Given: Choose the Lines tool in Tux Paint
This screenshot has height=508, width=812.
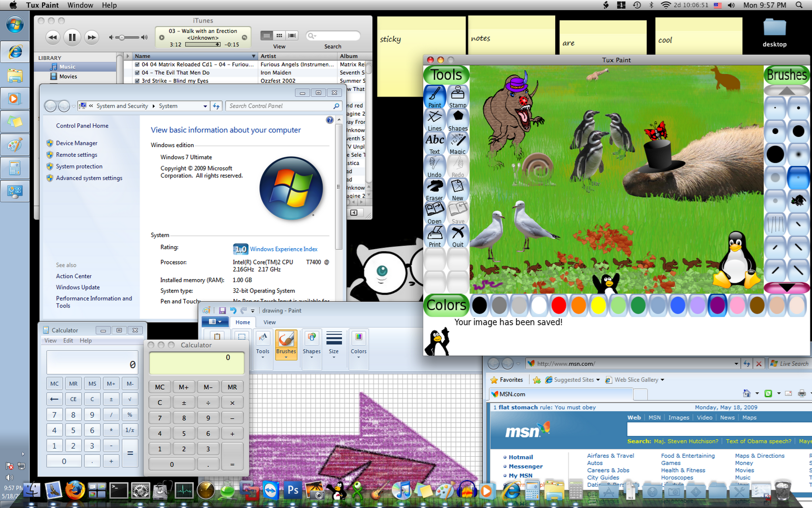Looking at the screenshot, I should tap(435, 120).
